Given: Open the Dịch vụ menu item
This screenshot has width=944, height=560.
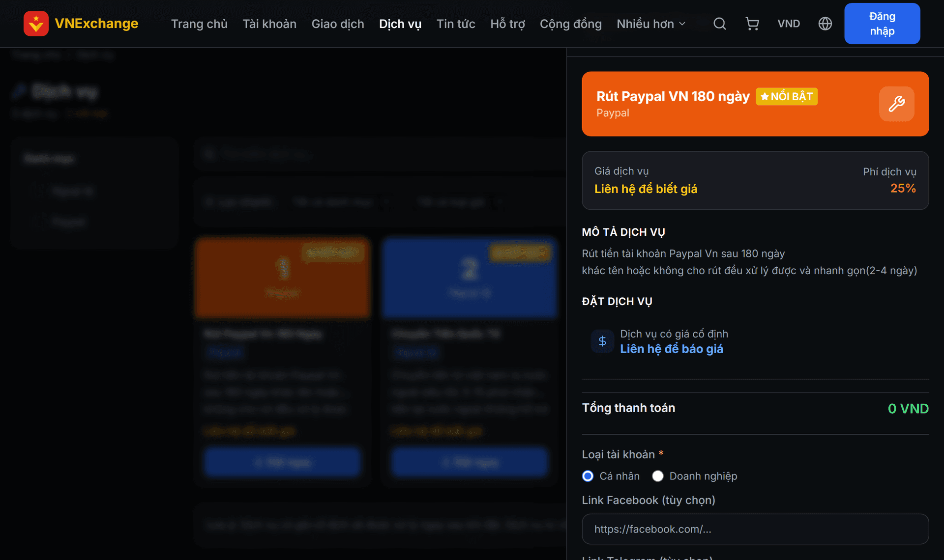Looking at the screenshot, I should point(400,24).
